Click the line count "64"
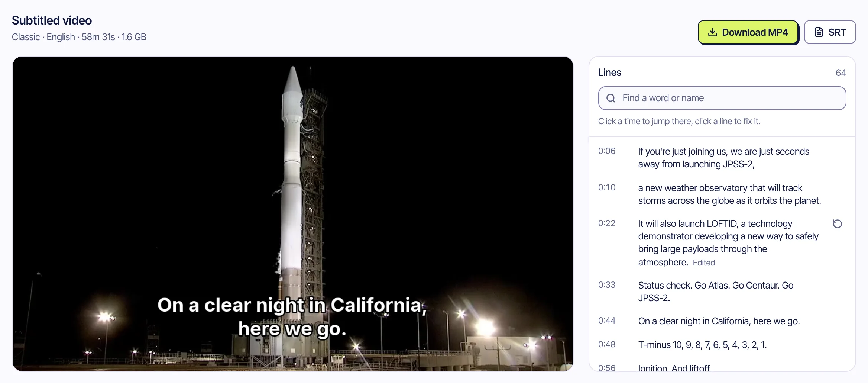The image size is (868, 383). (x=841, y=73)
